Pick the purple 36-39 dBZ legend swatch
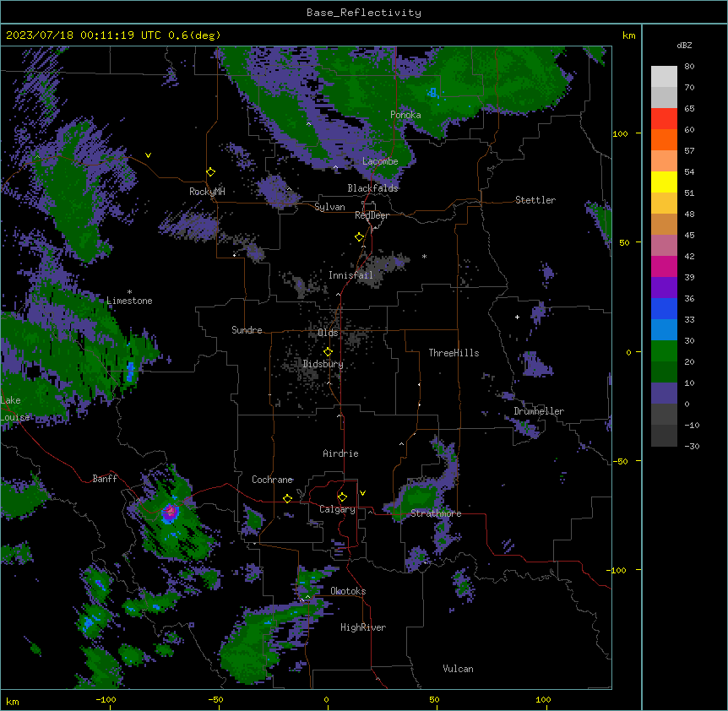728x711 pixels. click(664, 288)
